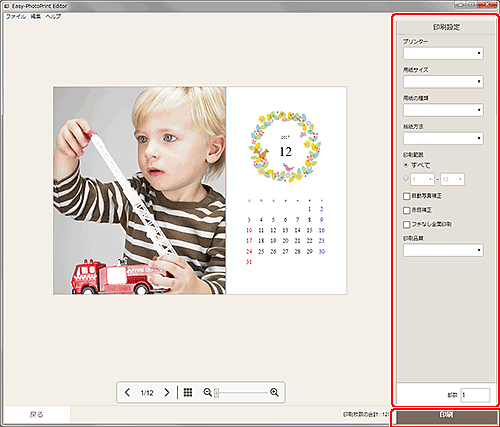The image size is (500, 427).
Task: Click the 印刷枚数の合計 status text
Action: pyautogui.click(x=366, y=414)
